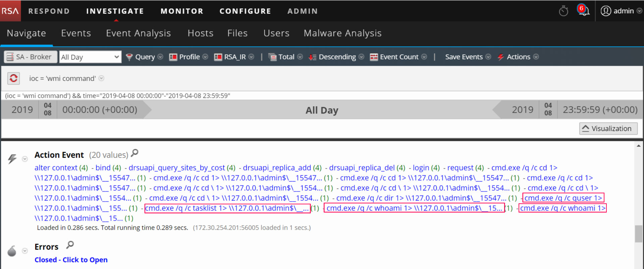Open the notifications bell icon
The image size is (644, 269).
click(x=584, y=11)
